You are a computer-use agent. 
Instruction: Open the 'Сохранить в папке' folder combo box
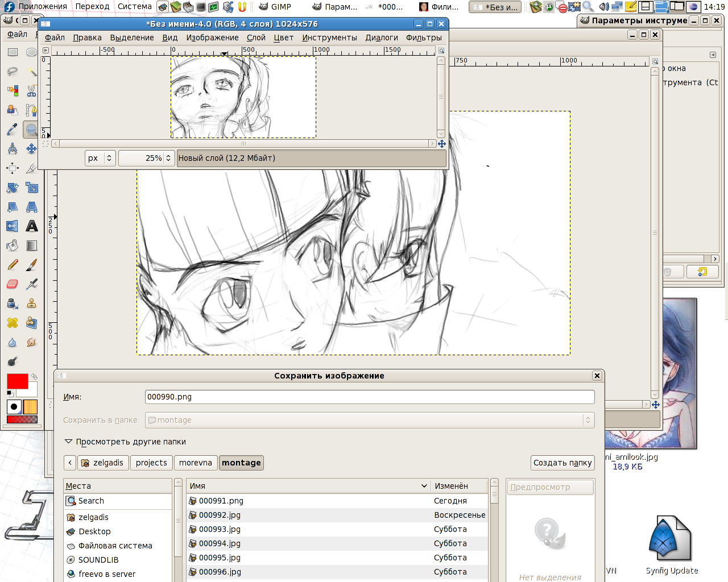coord(370,420)
